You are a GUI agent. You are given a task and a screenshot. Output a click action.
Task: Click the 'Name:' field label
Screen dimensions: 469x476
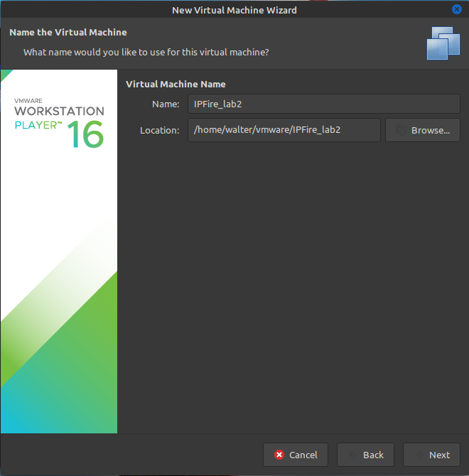tap(166, 104)
